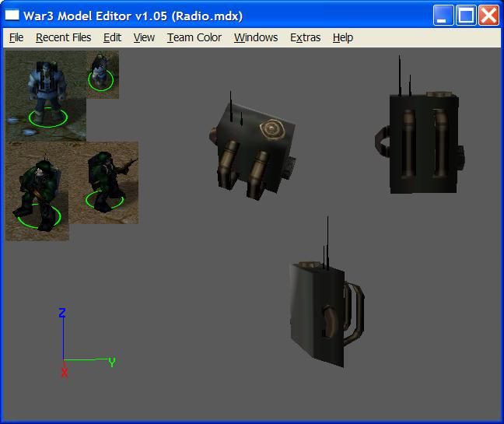Open the Recent Files menu
504x424 pixels.
tap(63, 37)
